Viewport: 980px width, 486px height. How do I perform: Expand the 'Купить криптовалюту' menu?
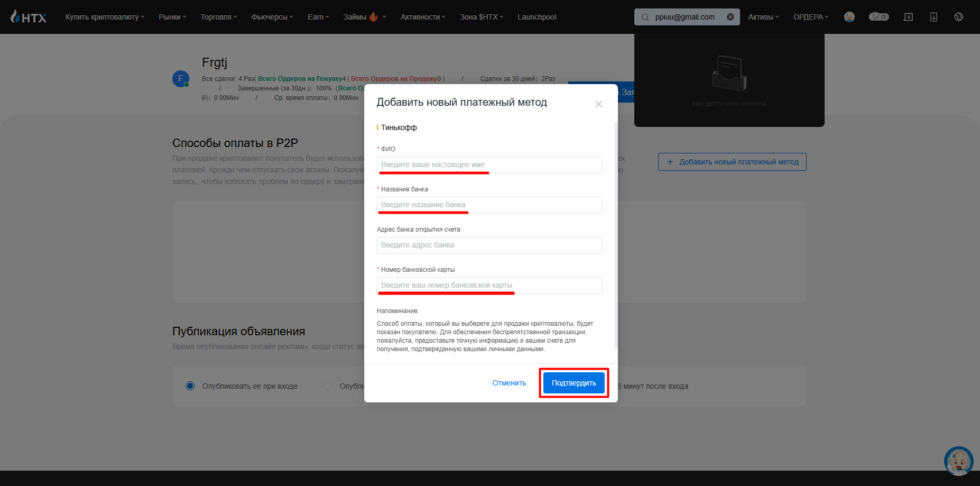point(105,17)
